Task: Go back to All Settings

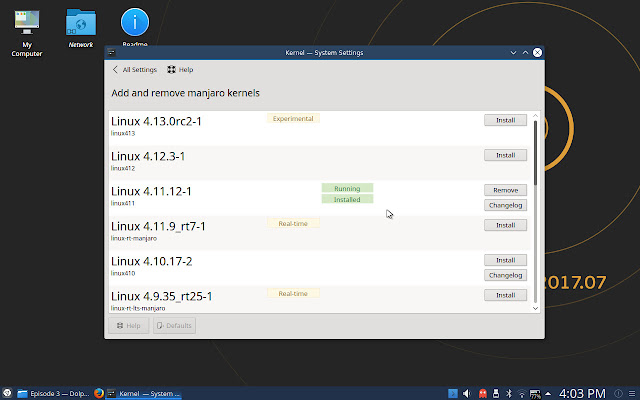Action: tap(135, 70)
